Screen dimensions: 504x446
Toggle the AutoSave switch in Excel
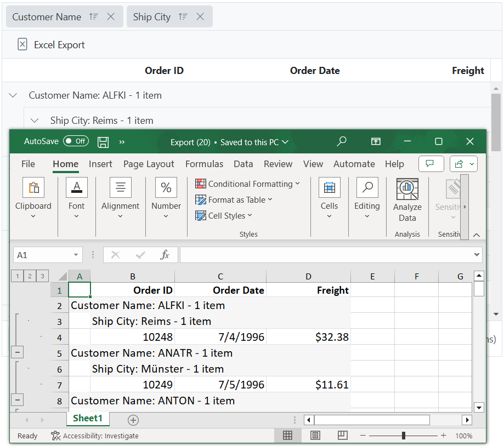pyautogui.click(x=76, y=141)
